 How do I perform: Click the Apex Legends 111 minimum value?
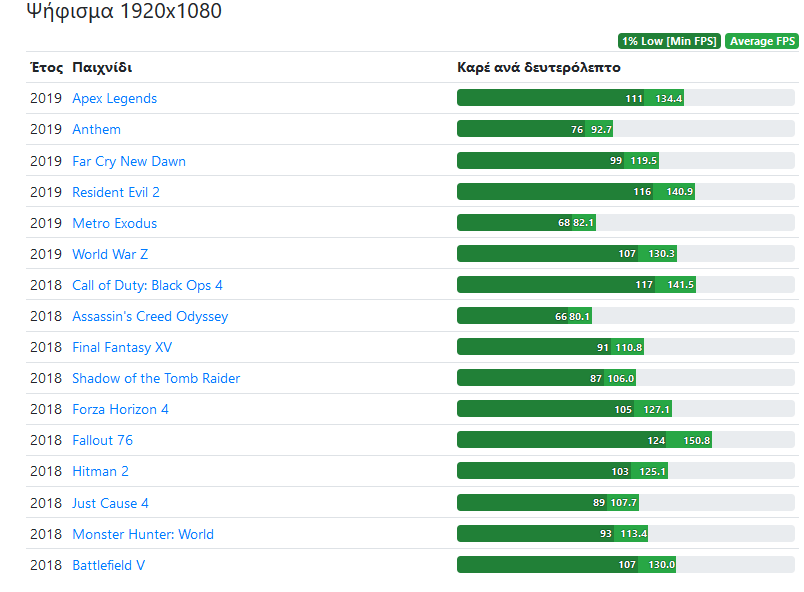click(x=634, y=98)
